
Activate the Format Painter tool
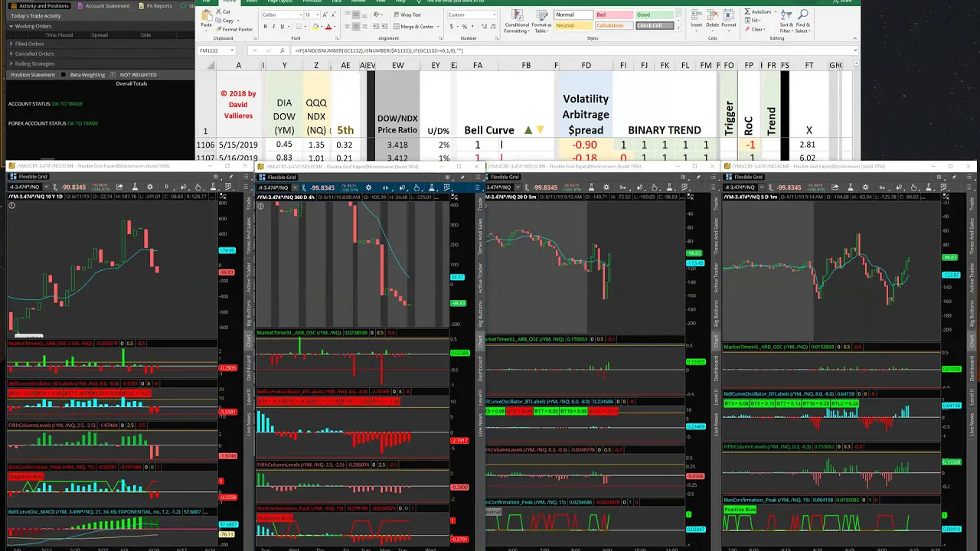pos(235,29)
